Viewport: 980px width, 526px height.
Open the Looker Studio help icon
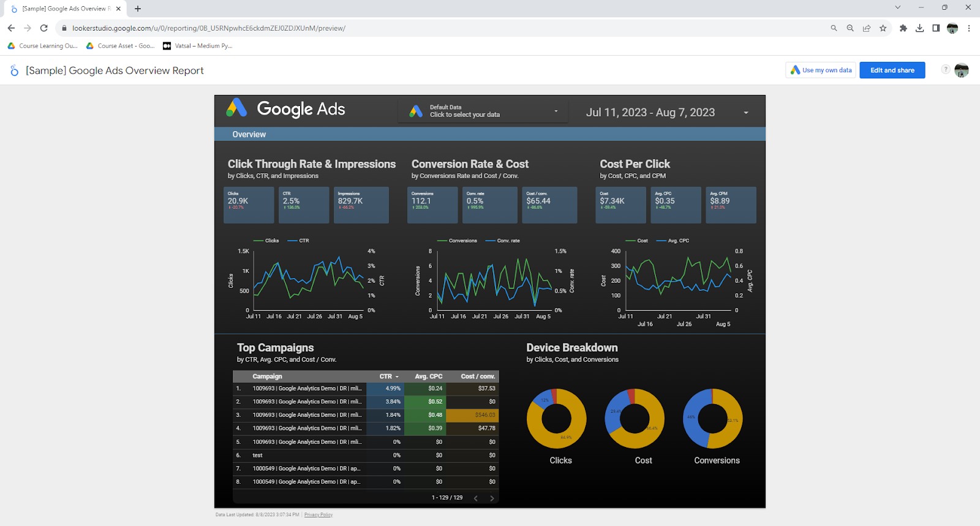click(946, 70)
